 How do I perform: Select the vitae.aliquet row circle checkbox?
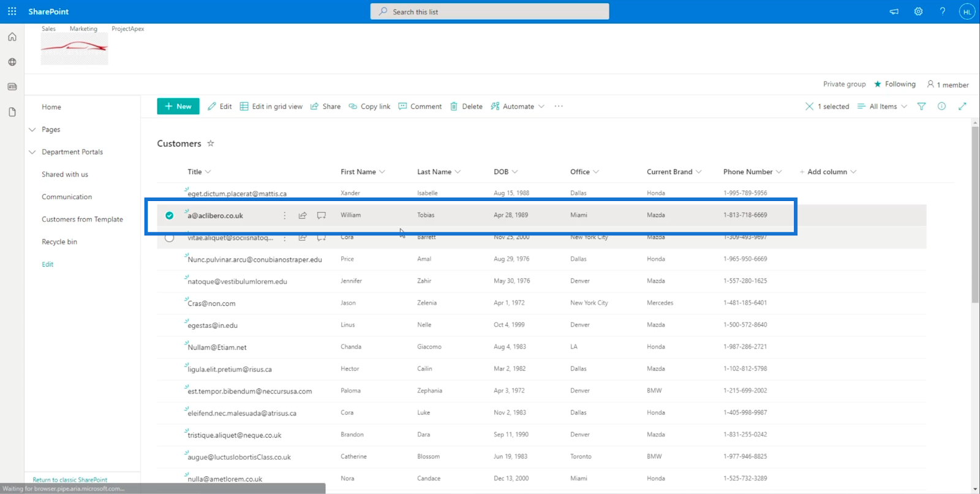170,238
